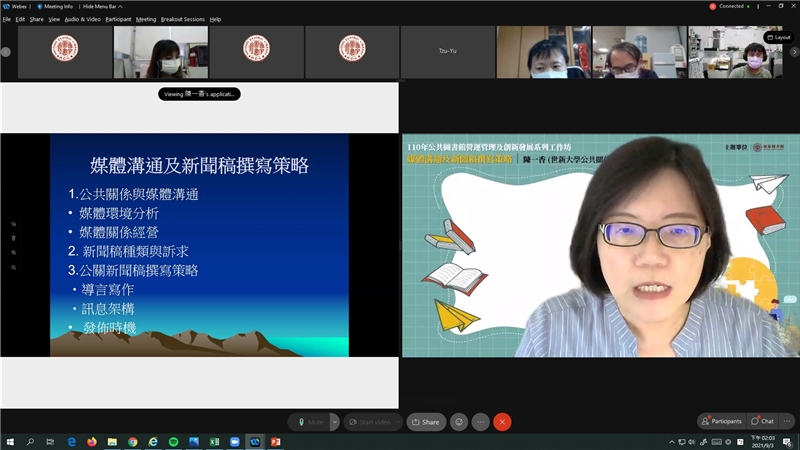Screen dimensions: 800x450
Task: Open more options in meeting controls
Action: pyautogui.click(x=480, y=422)
